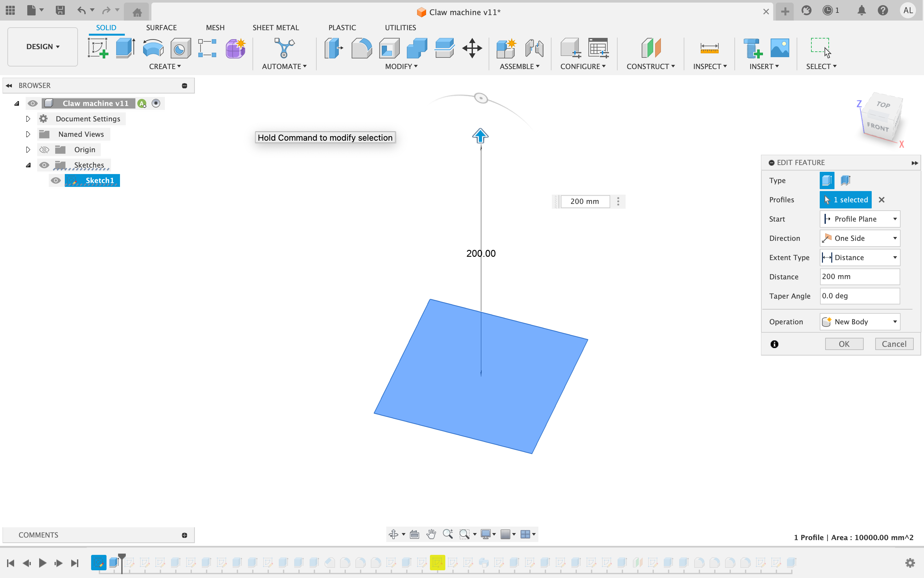Select the Rectangular Pattern tool
This screenshot has width=924, height=578.
207,48
